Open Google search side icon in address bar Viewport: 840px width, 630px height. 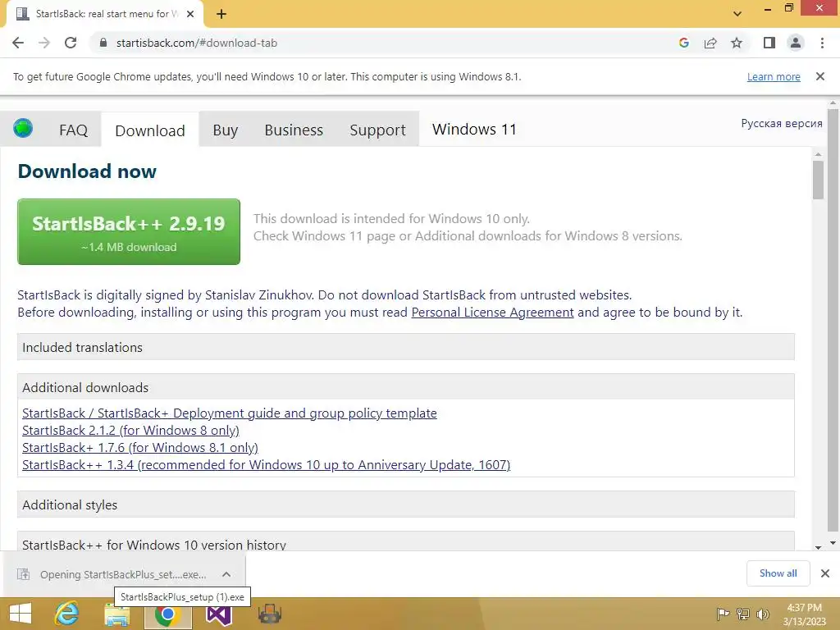[x=683, y=43]
